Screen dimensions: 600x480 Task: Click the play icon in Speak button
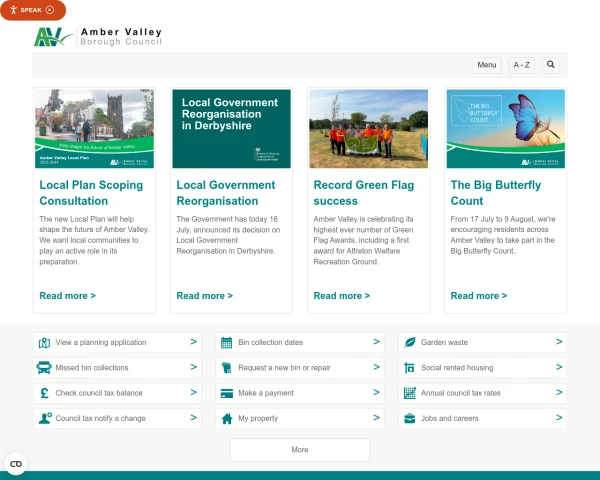50,10
